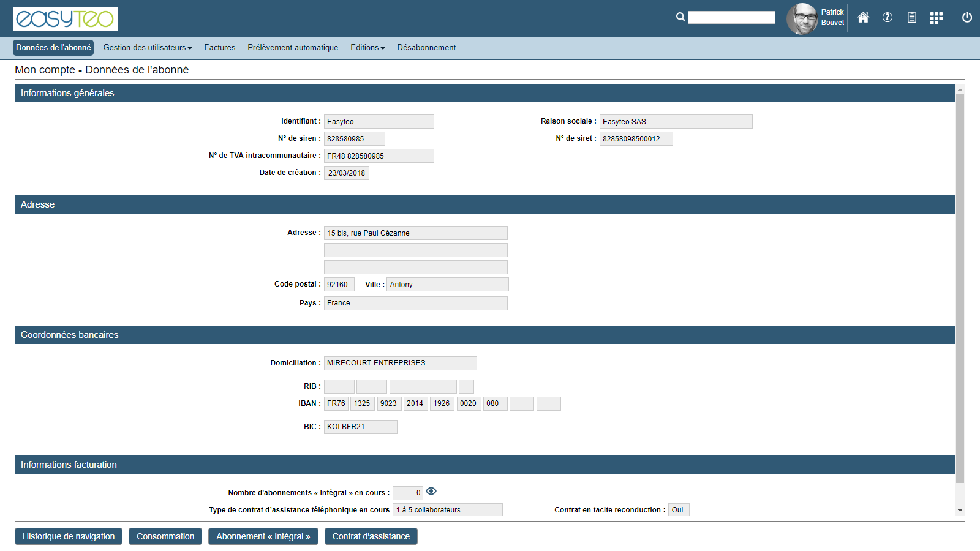Click the Contrat d'assistance button
The height and width of the screenshot is (551, 980).
tap(371, 536)
